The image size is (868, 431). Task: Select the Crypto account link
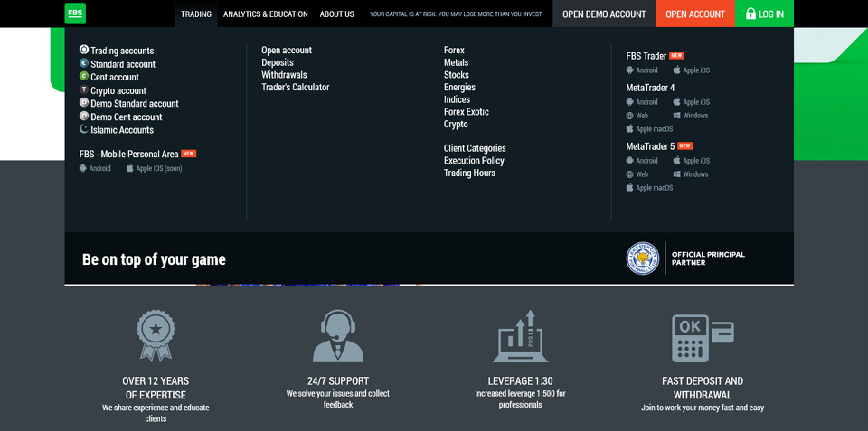118,90
